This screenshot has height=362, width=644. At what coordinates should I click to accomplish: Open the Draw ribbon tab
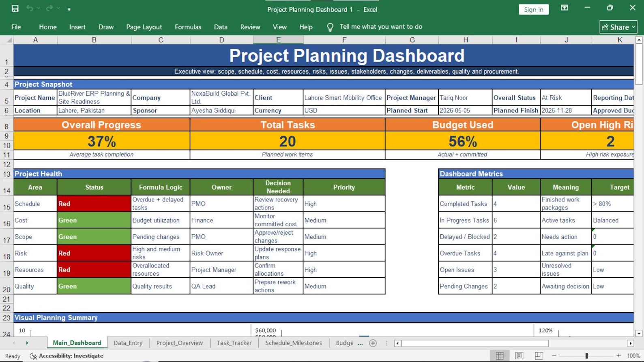tap(106, 27)
